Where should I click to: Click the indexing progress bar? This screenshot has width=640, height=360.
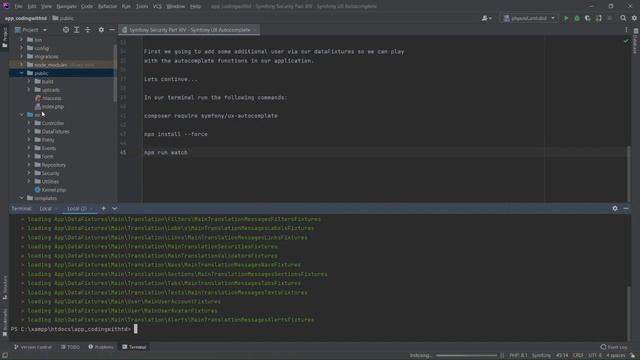click(467, 356)
